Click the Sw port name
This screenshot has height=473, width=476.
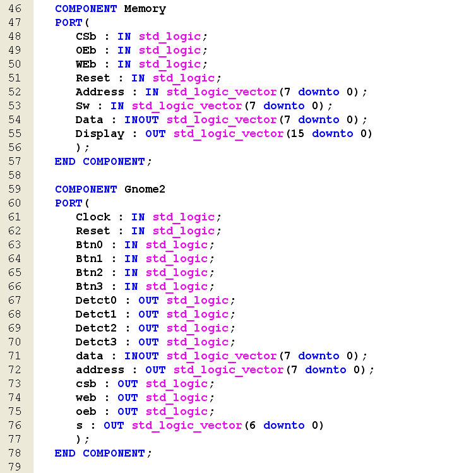coord(83,106)
